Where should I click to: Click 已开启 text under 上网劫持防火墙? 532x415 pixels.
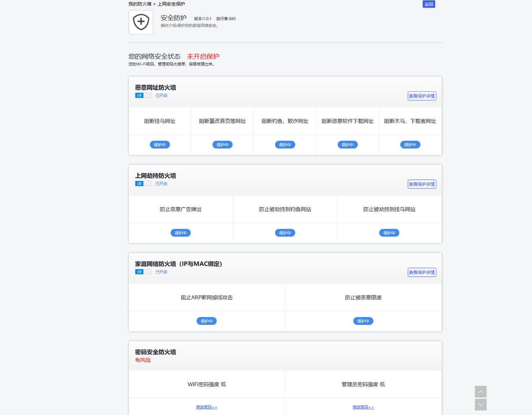(x=161, y=183)
